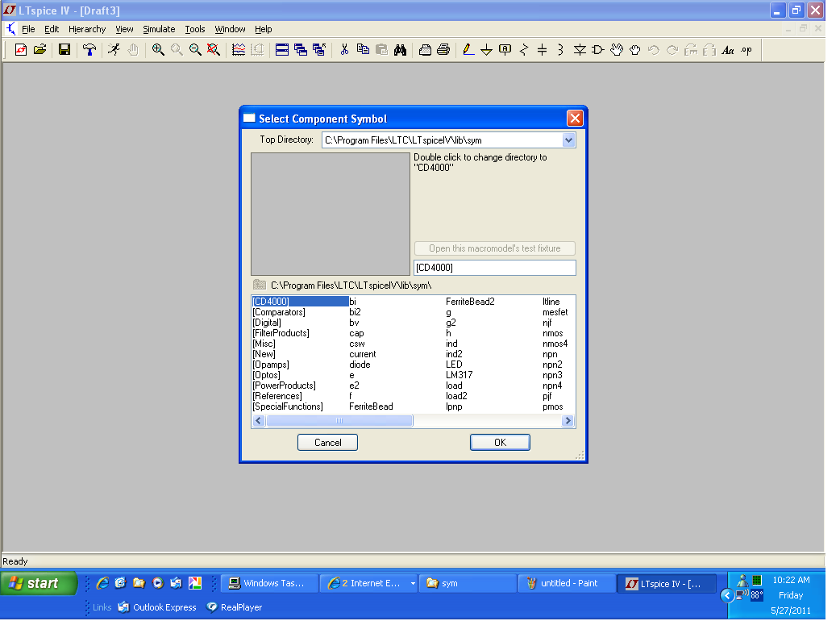The height and width of the screenshot is (621, 840).
Task: Select the Label Net tool
Action: (x=505, y=50)
